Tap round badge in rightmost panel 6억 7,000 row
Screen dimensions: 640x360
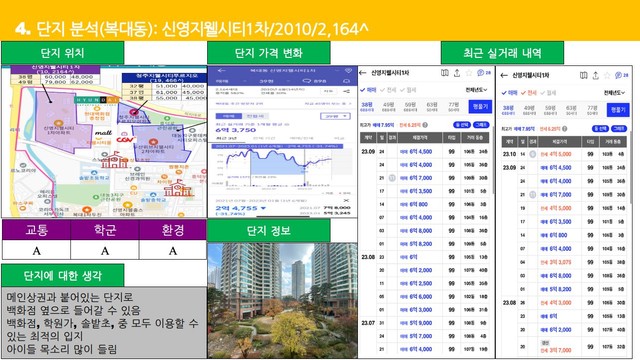(533, 195)
